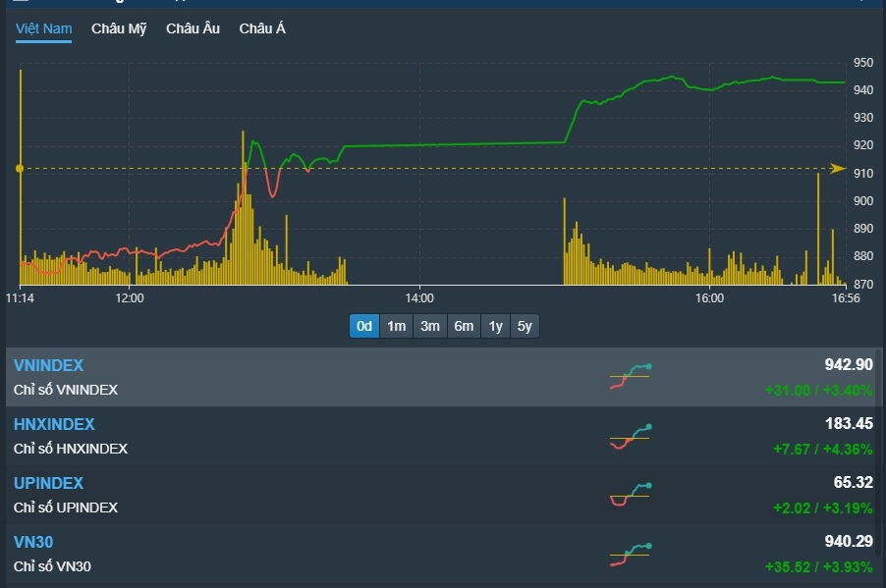Screen dimensions: 886x588
Task: Open the VNINDEX index link
Action: [x=48, y=365]
